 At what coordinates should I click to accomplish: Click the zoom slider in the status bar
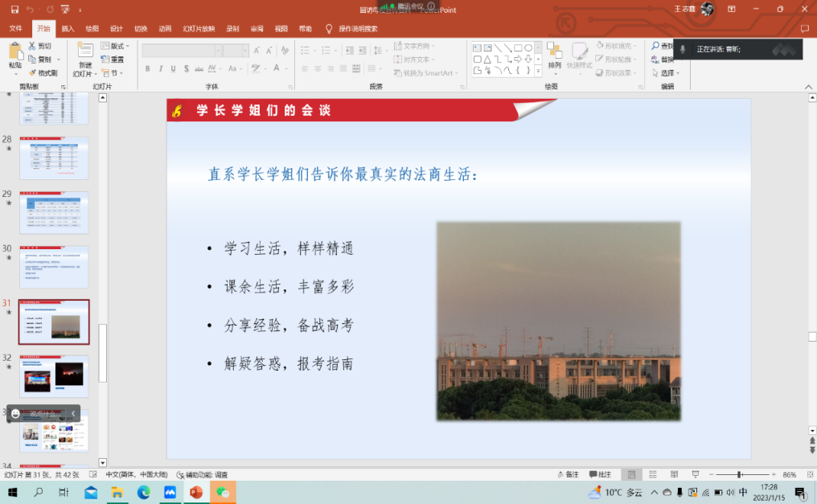[739, 474]
